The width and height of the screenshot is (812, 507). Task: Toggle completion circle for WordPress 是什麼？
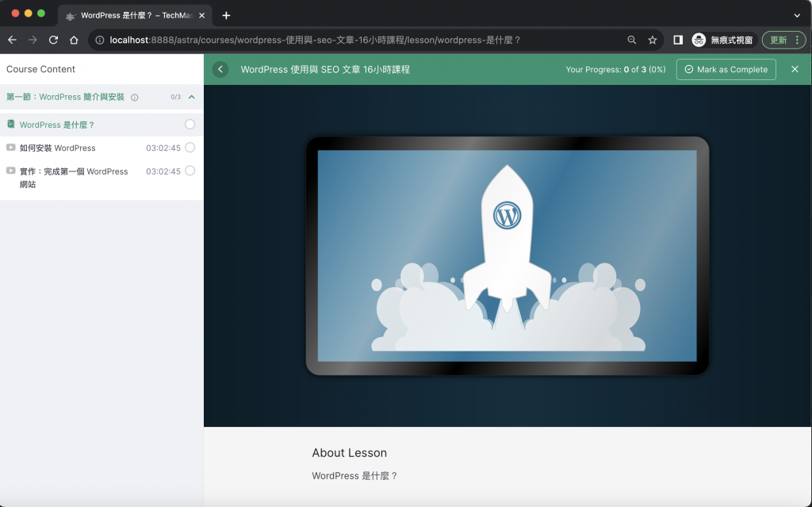pos(190,125)
